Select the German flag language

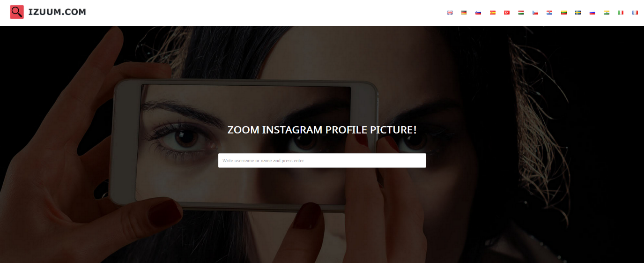pos(464,13)
